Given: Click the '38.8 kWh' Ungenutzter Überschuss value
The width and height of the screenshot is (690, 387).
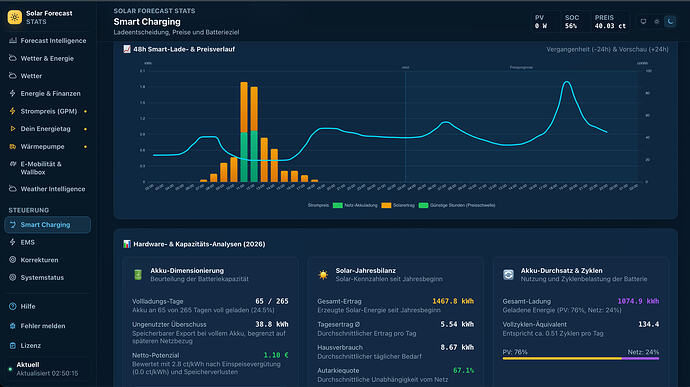Looking at the screenshot, I should click(272, 324).
